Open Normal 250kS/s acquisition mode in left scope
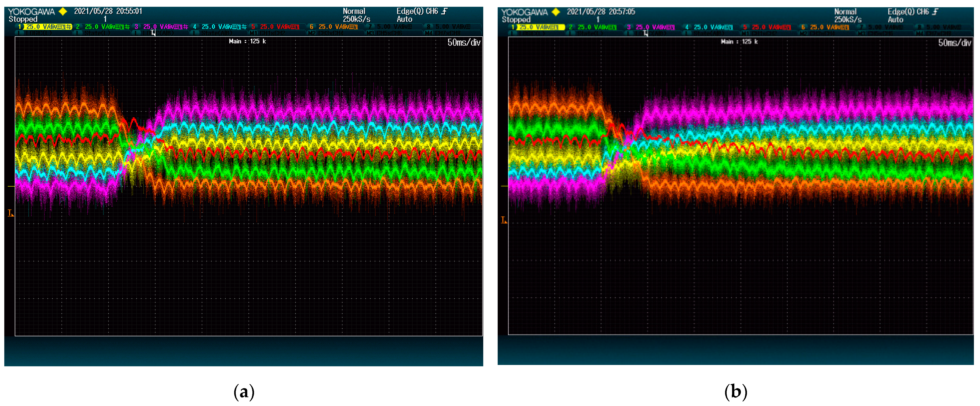The width and height of the screenshot is (980, 406). (x=356, y=15)
